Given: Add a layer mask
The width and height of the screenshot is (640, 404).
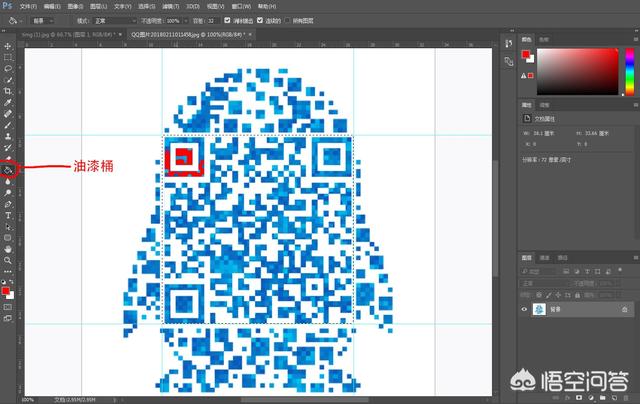Looking at the screenshot, I should pos(579,397).
